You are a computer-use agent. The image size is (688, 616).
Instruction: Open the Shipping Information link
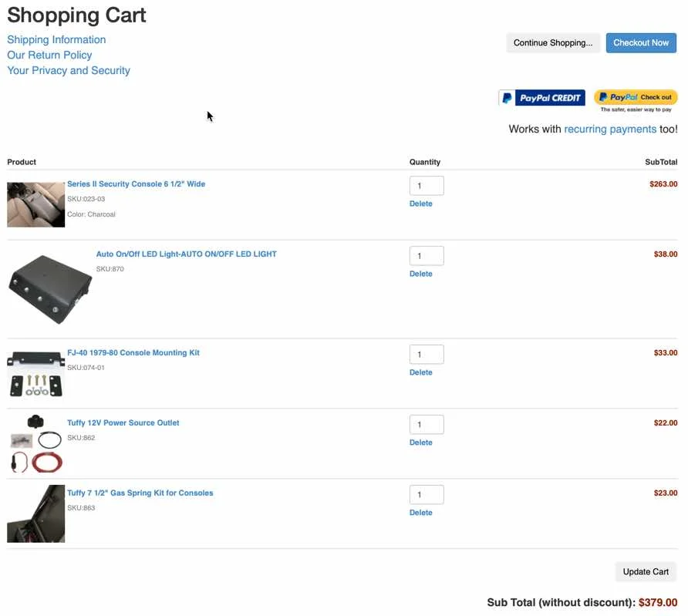(x=56, y=40)
